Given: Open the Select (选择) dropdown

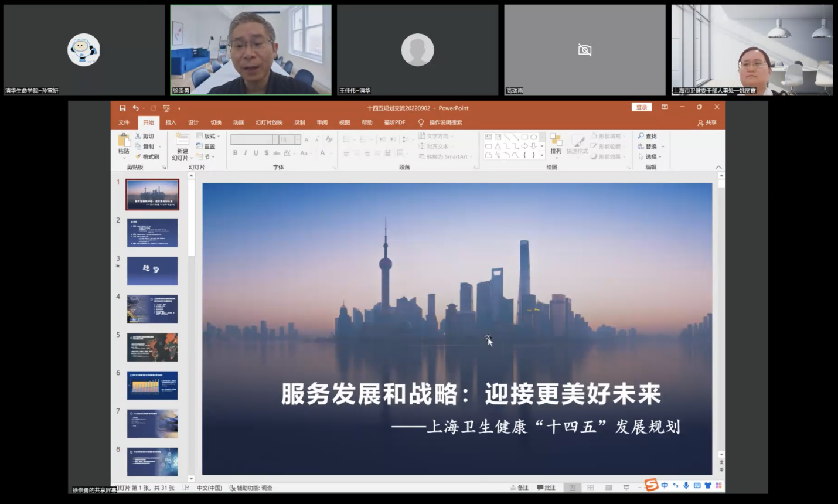Looking at the screenshot, I should tap(650, 157).
